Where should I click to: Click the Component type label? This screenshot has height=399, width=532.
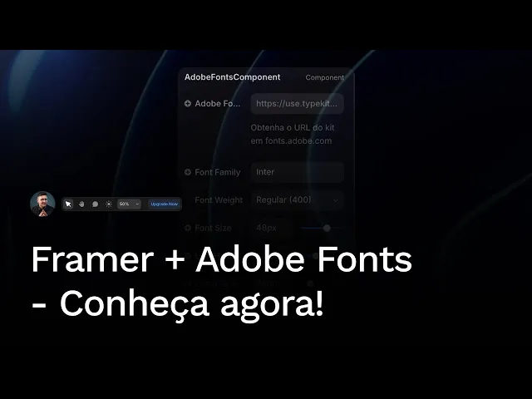[325, 77]
